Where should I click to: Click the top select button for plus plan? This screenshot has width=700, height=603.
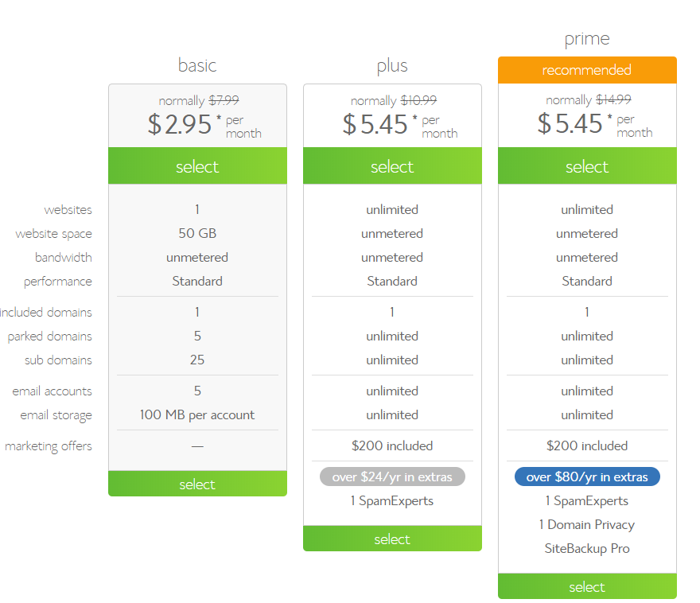pos(392,166)
